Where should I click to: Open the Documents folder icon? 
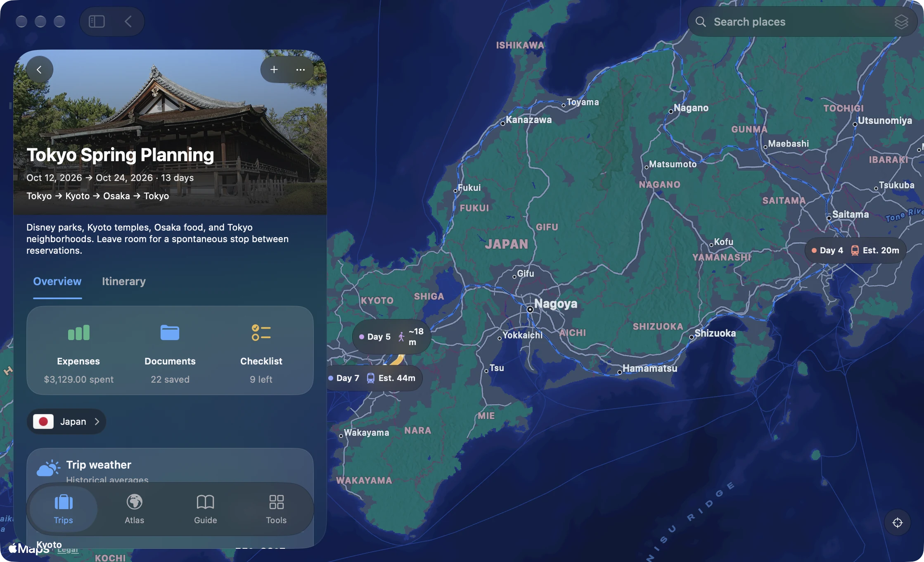pos(170,332)
